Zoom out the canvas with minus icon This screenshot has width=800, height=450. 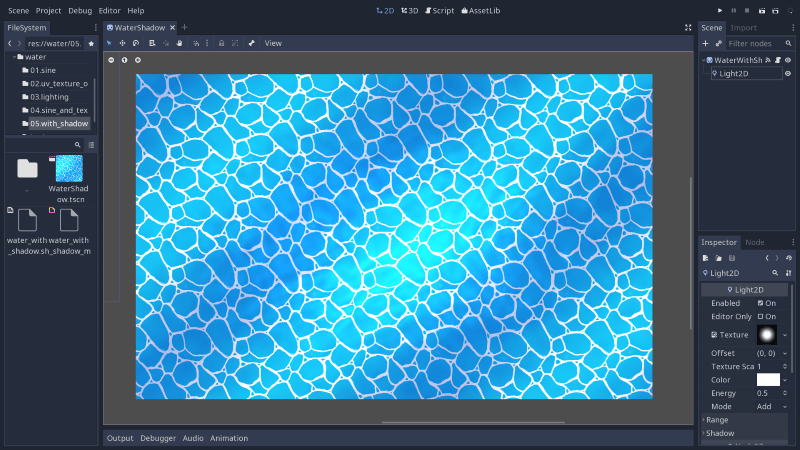[x=111, y=60]
